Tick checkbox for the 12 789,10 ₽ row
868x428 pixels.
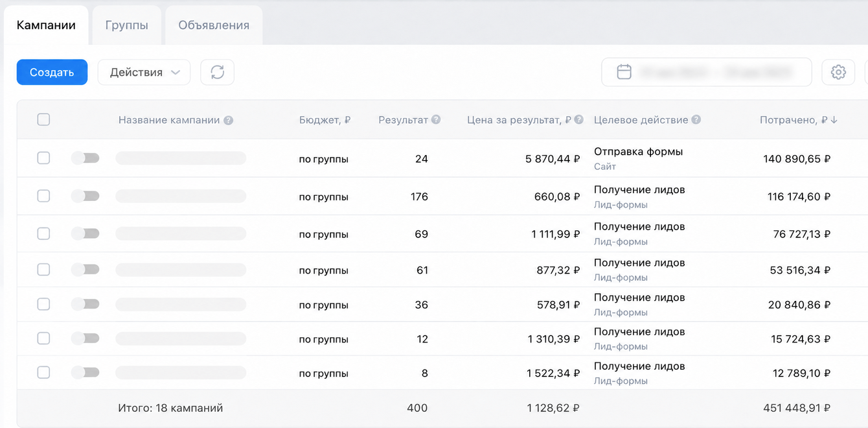coord(43,373)
